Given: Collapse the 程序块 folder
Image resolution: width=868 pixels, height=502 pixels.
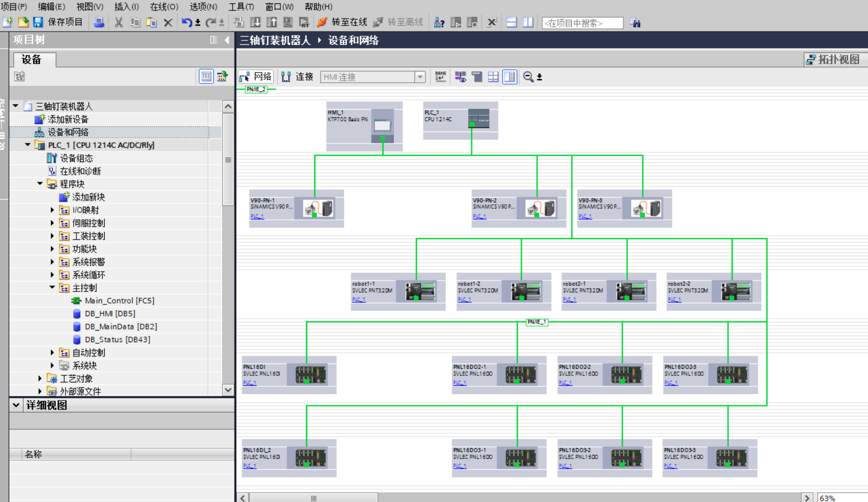Looking at the screenshot, I should [x=40, y=184].
